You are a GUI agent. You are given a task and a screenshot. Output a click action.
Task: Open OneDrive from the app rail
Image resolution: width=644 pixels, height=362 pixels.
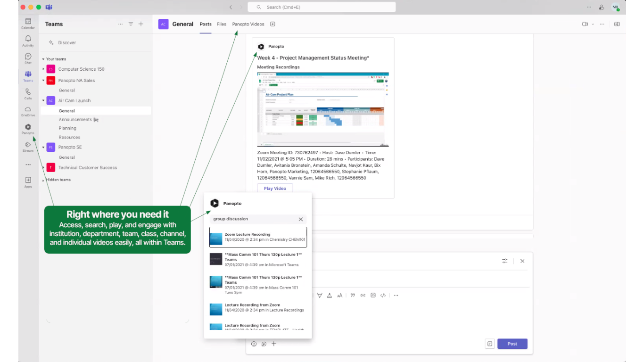pos(28,111)
